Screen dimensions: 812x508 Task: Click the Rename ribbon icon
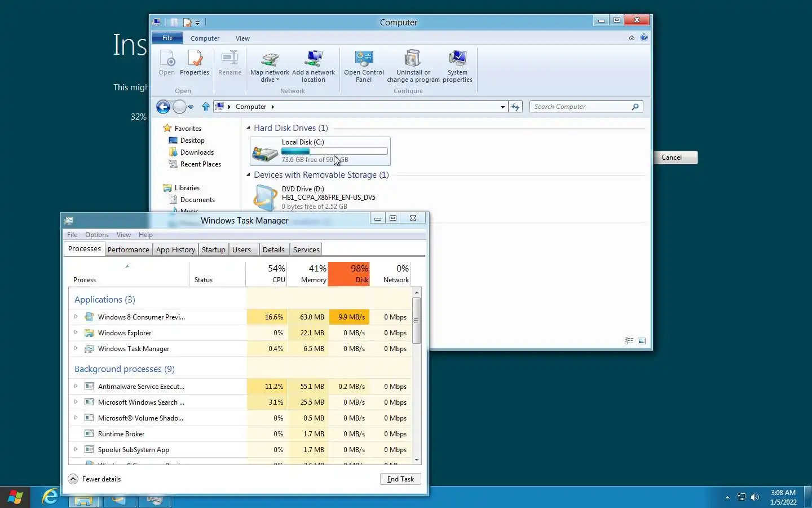click(x=230, y=63)
